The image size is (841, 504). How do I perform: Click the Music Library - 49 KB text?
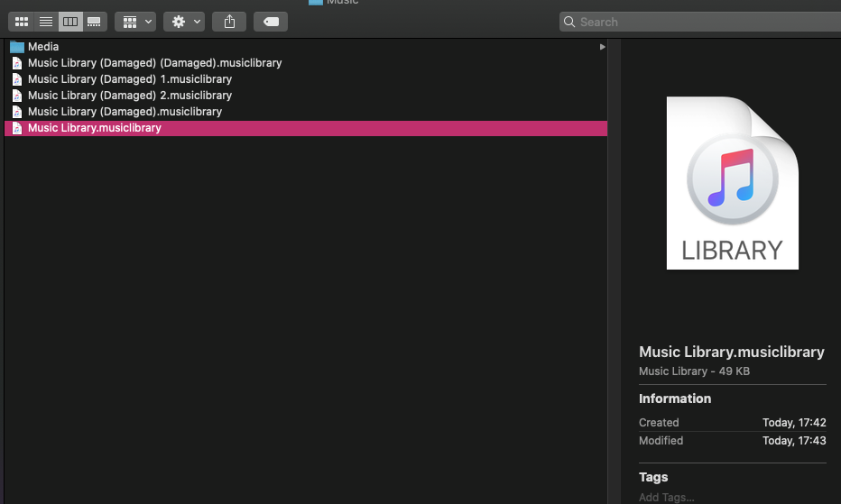tap(694, 371)
